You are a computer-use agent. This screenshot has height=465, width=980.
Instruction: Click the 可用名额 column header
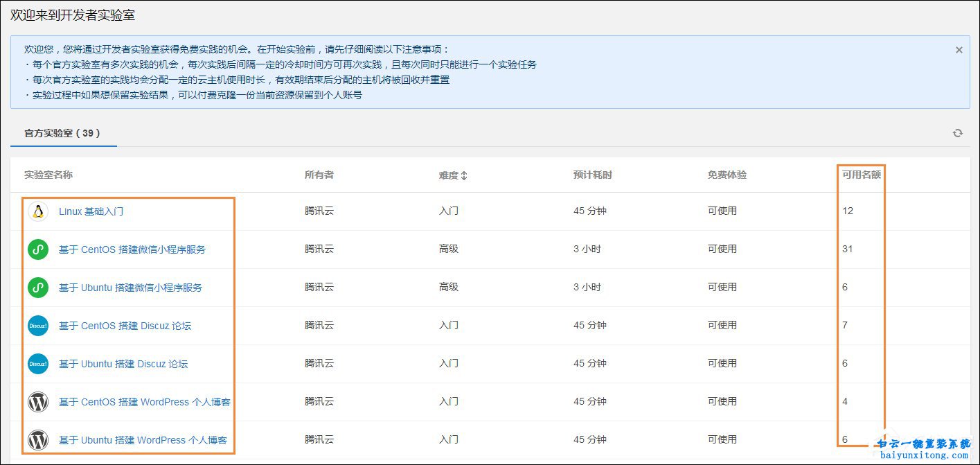(x=860, y=175)
